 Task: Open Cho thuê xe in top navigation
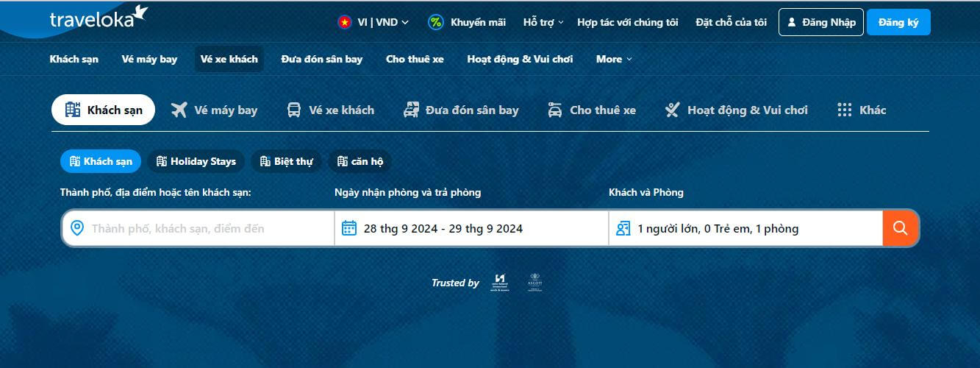click(415, 59)
